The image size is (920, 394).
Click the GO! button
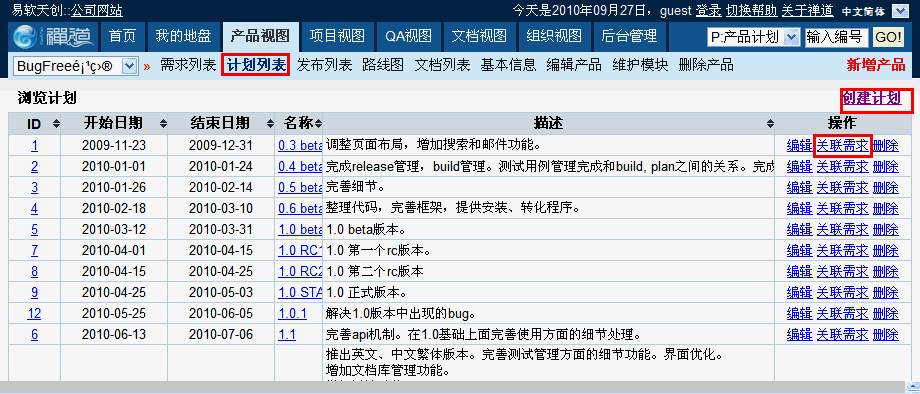pos(888,37)
